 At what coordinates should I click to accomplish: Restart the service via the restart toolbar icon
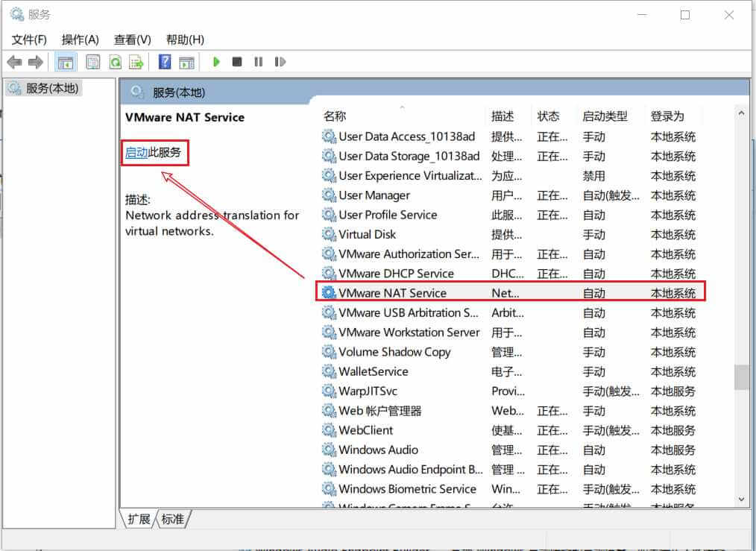280,62
